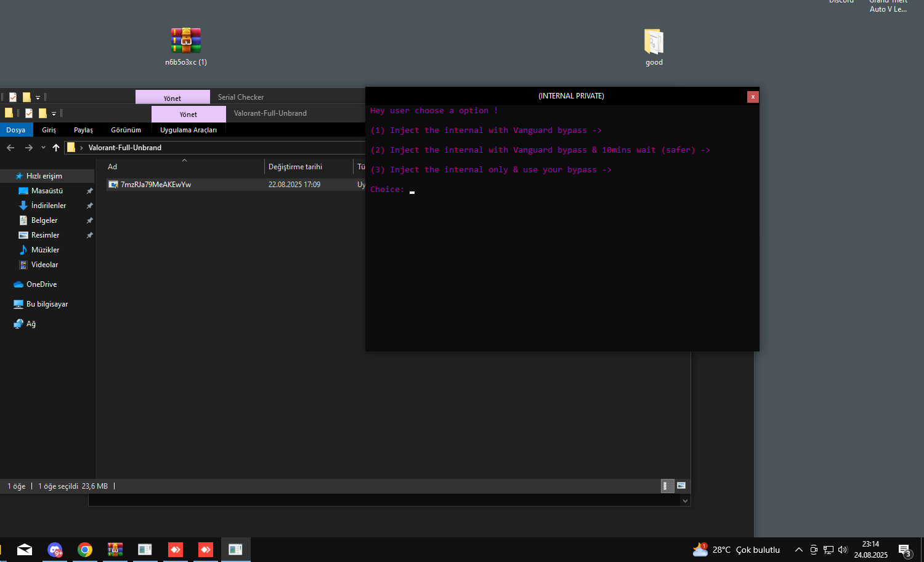This screenshot has height=562, width=924.
Task: Click the volume icon in system tray
Action: click(843, 550)
